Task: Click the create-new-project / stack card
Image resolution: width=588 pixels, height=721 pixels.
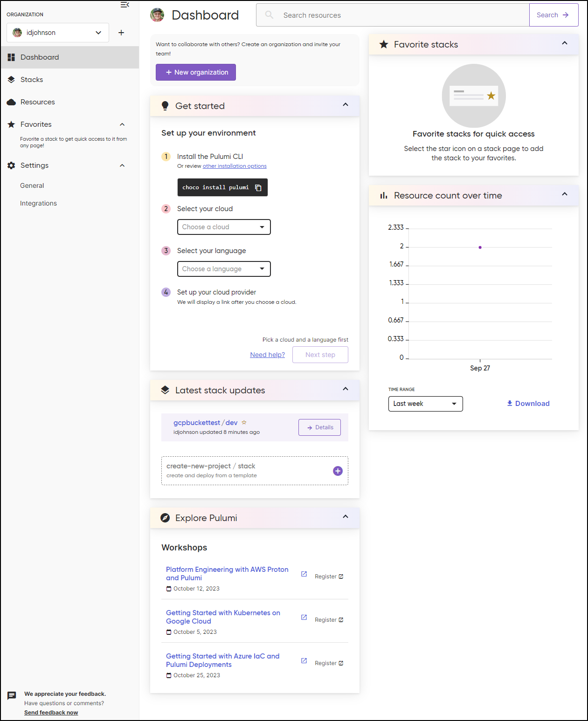Action: click(x=255, y=471)
